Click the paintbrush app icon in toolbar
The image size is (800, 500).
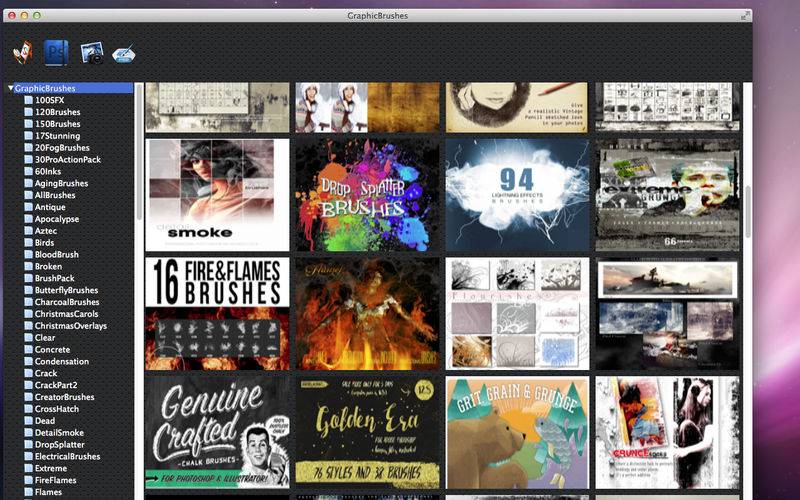coord(23,52)
